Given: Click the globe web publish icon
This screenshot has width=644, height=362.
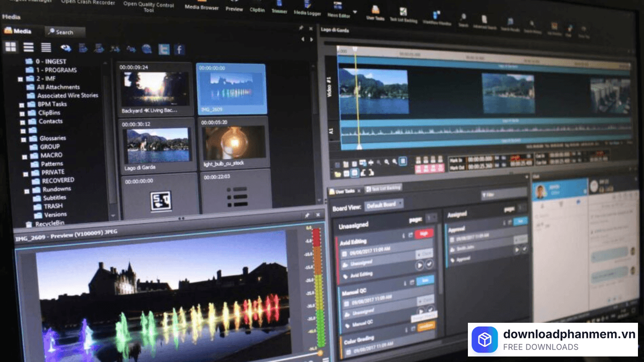Looking at the screenshot, I should (147, 49).
